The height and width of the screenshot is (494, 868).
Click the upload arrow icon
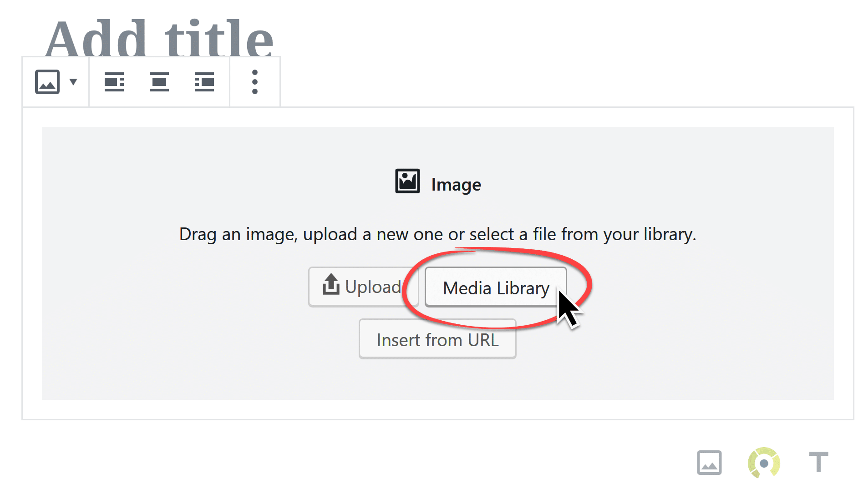tap(331, 284)
